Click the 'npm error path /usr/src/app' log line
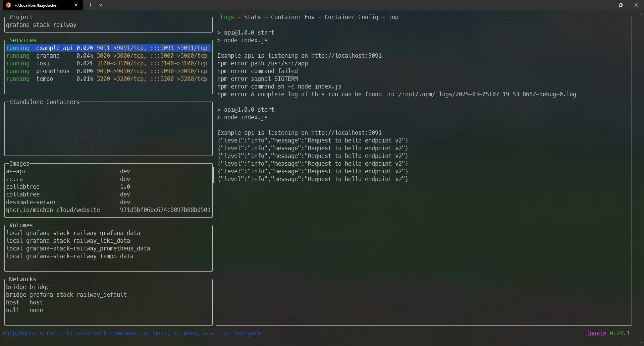Screen dimensions: 644x346 coord(262,63)
